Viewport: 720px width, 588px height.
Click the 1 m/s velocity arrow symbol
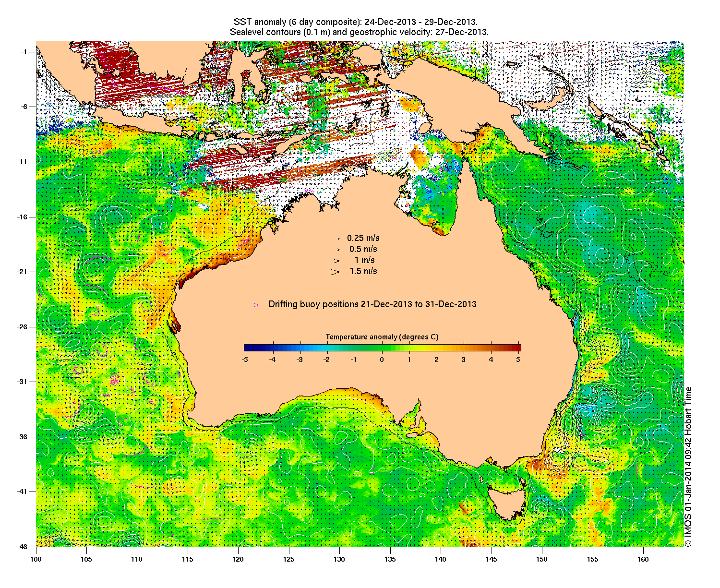[337, 261]
